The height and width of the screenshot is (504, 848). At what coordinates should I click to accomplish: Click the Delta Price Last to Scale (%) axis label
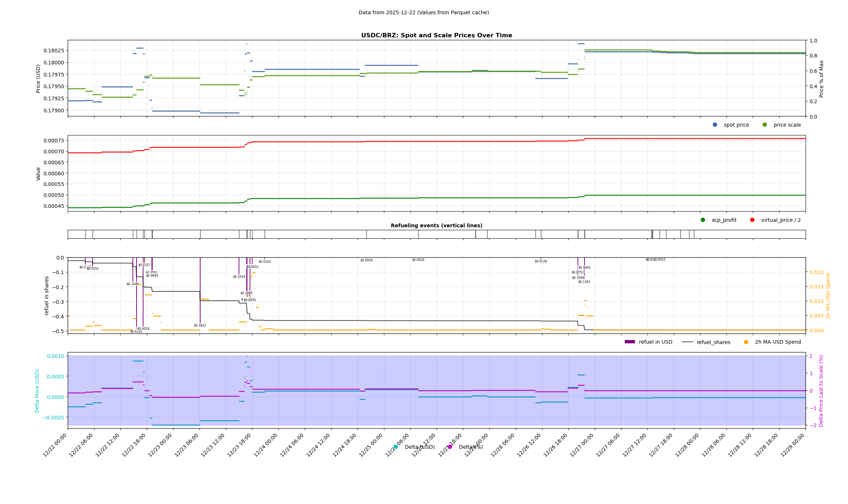pyautogui.click(x=821, y=391)
